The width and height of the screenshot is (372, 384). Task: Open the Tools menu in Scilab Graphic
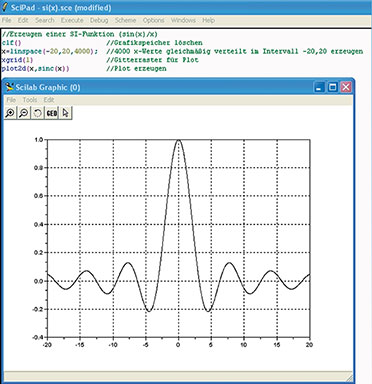[x=30, y=100]
